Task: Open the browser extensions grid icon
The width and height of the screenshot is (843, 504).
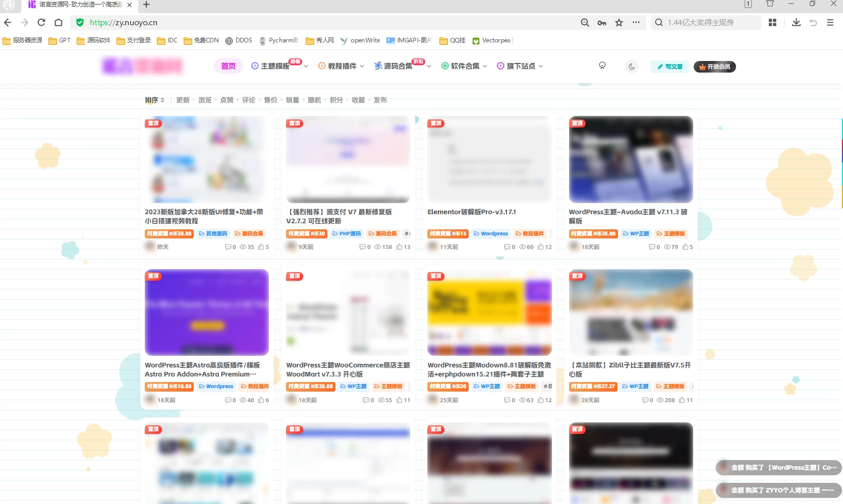Action: (772, 23)
